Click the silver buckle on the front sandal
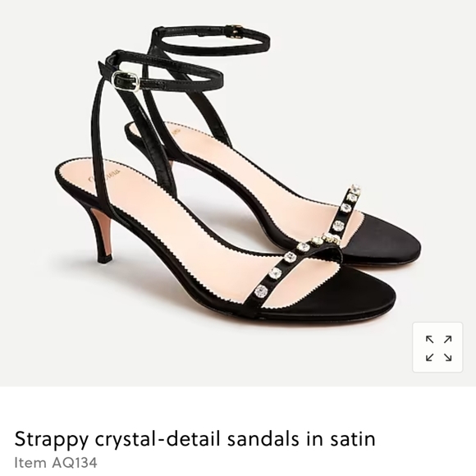The width and height of the screenshot is (476, 476). point(126,80)
